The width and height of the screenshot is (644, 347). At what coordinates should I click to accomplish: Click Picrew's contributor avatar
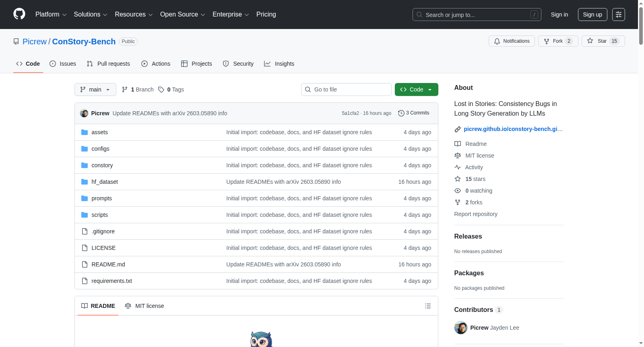point(461,328)
